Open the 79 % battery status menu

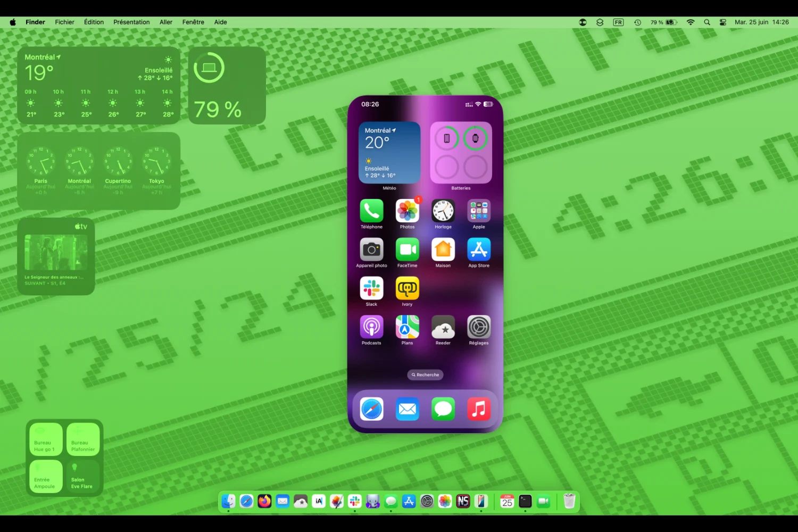pos(663,22)
